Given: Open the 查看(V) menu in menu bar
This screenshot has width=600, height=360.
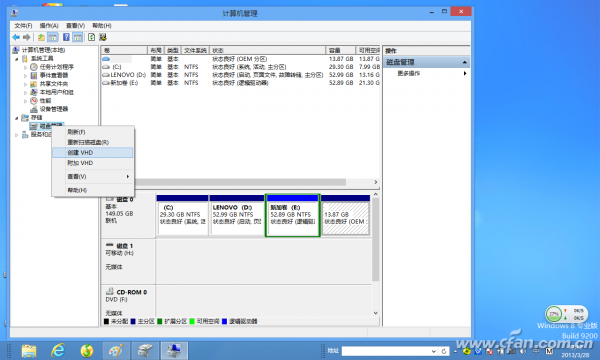Looking at the screenshot, I should [x=75, y=26].
